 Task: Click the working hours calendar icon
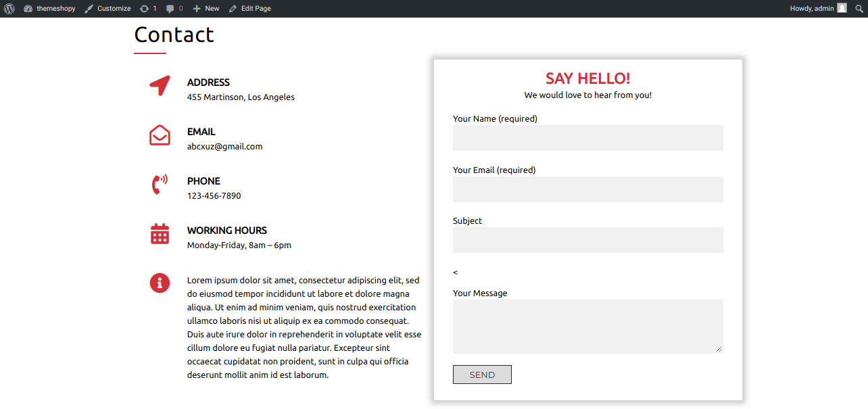click(160, 234)
